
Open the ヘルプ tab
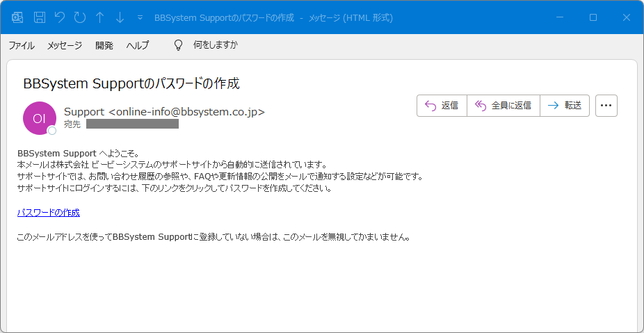(x=138, y=45)
